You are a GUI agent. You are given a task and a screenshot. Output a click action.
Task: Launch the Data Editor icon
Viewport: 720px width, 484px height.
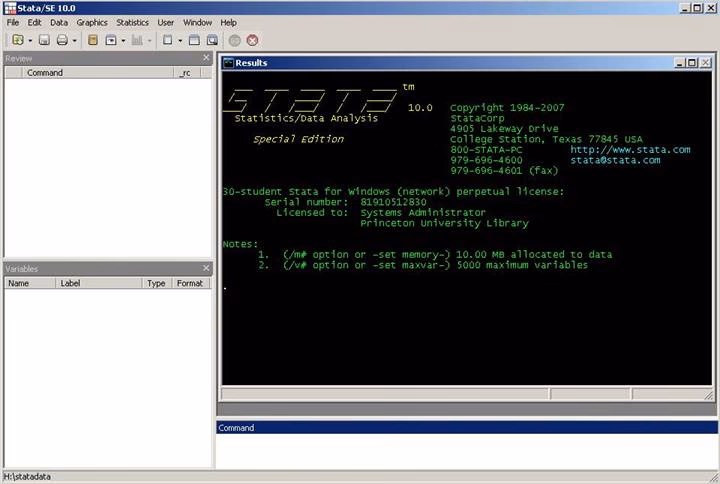[195, 40]
